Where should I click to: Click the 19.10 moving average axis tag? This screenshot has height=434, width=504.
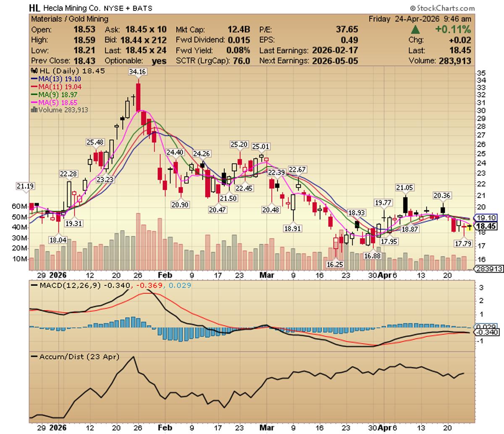[485, 218]
